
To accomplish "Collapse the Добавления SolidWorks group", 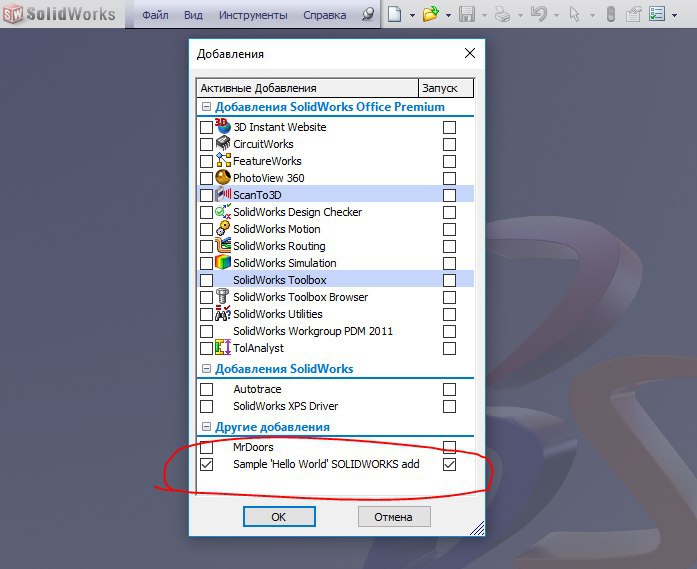I will 206,369.
